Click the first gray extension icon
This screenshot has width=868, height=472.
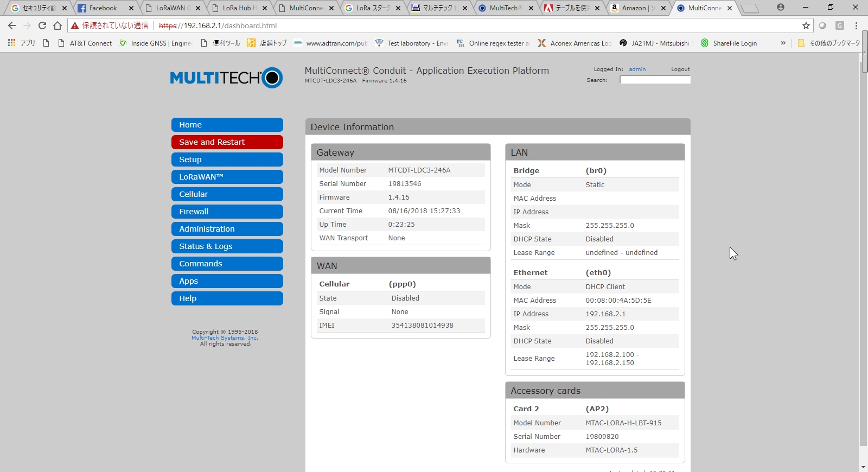[822, 25]
